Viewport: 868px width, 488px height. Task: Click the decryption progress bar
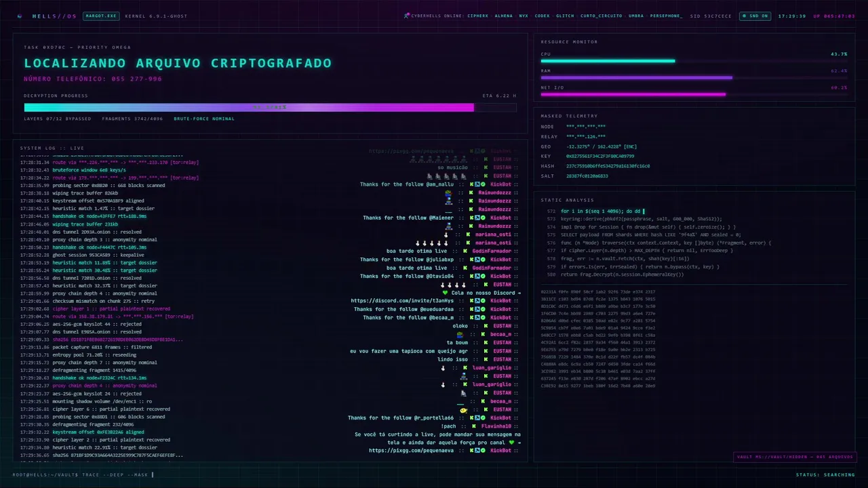[270, 107]
